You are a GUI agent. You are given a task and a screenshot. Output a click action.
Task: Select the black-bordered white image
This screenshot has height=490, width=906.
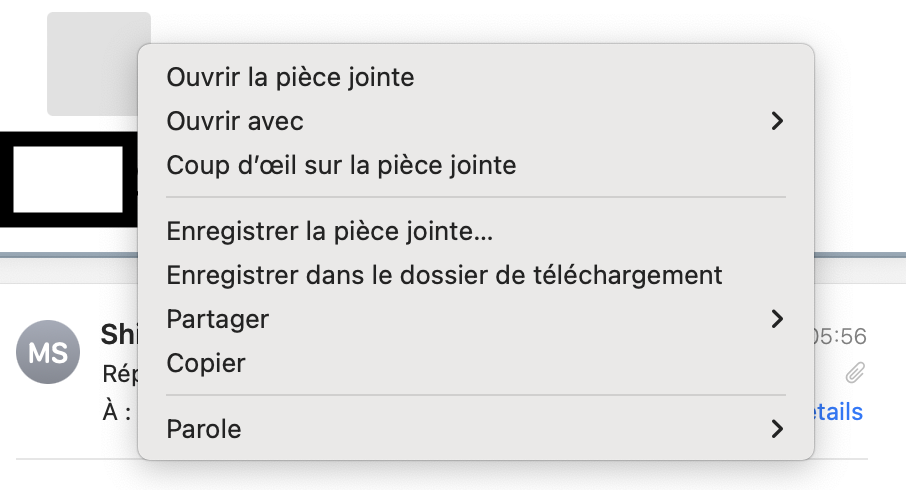66,180
